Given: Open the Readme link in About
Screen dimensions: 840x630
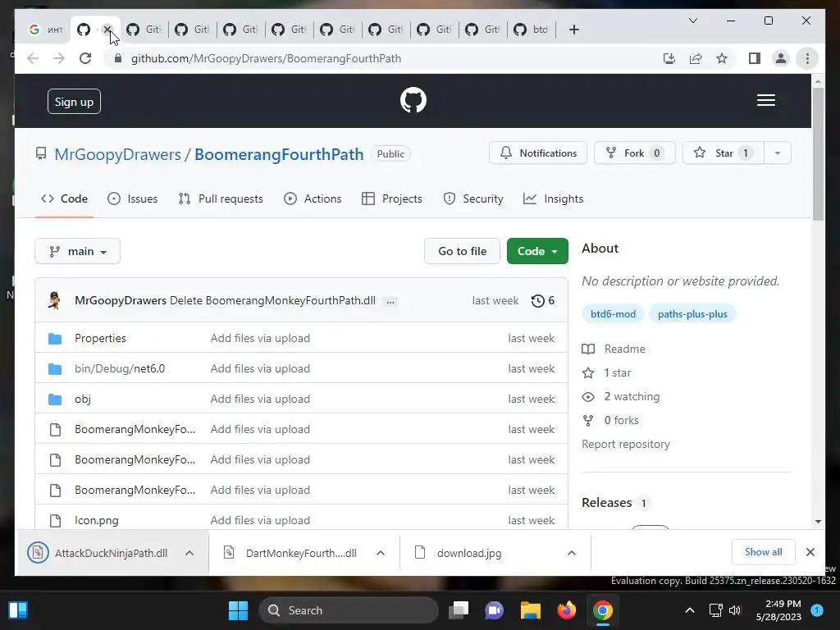Looking at the screenshot, I should (x=624, y=349).
